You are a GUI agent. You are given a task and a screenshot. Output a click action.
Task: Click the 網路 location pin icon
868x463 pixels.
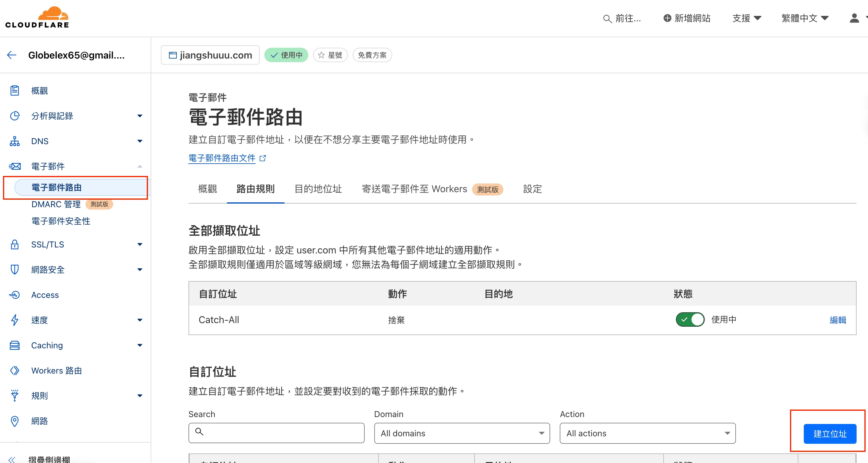pos(14,421)
